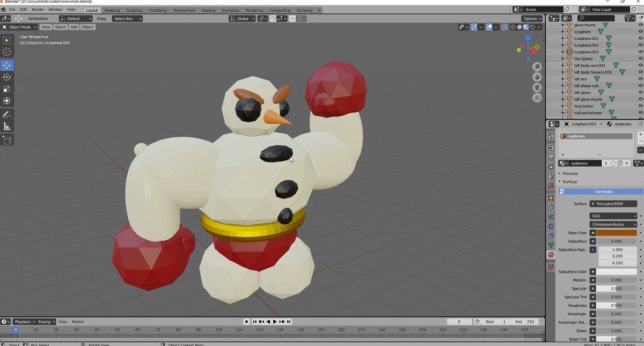Play the animation forward

(x=275, y=321)
